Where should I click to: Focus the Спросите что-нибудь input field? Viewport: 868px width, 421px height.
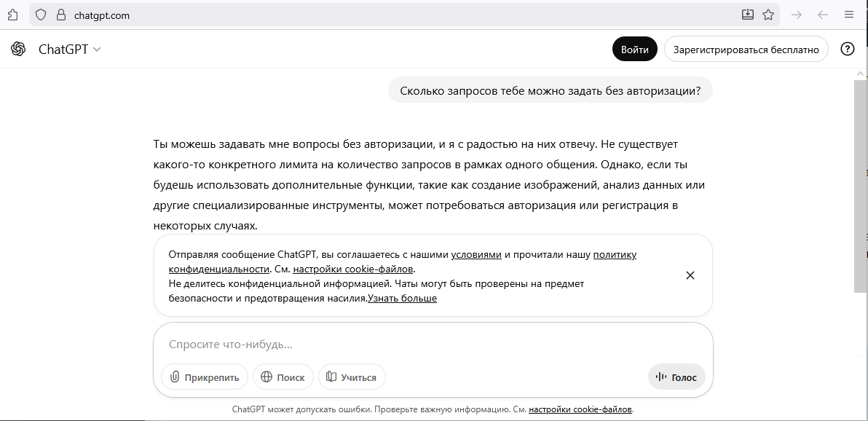tap(433, 345)
